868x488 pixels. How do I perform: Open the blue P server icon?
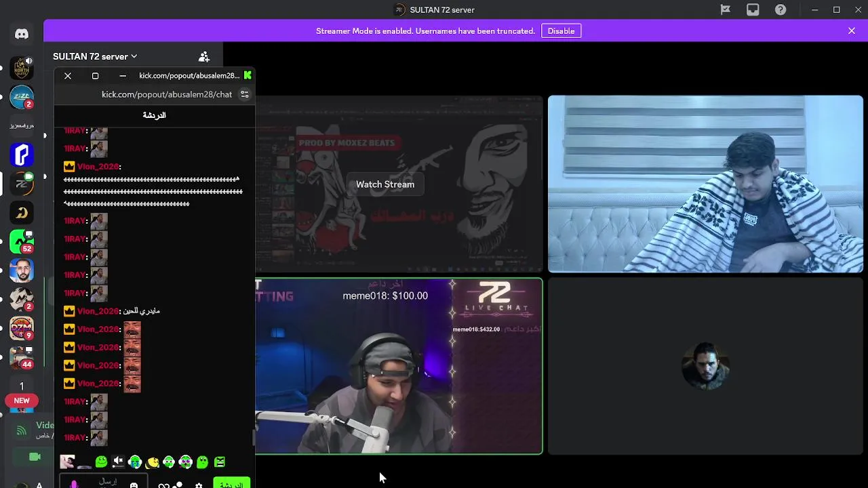pyautogui.click(x=22, y=155)
